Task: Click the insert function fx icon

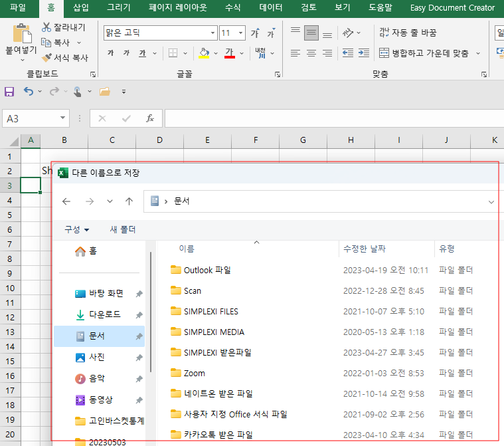Action: (150, 118)
